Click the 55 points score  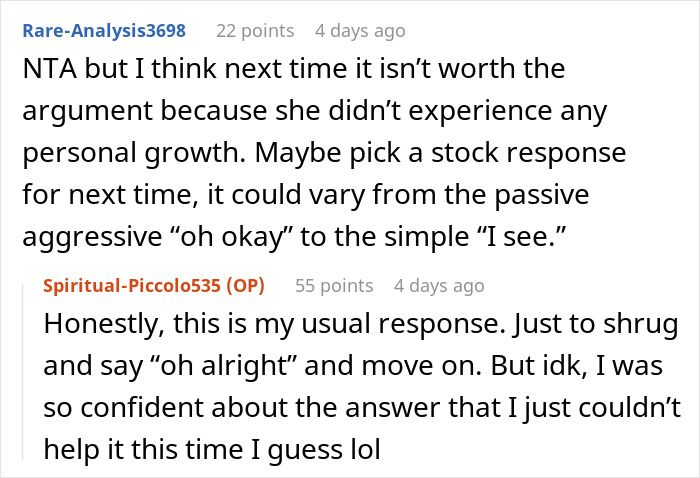[332, 285]
